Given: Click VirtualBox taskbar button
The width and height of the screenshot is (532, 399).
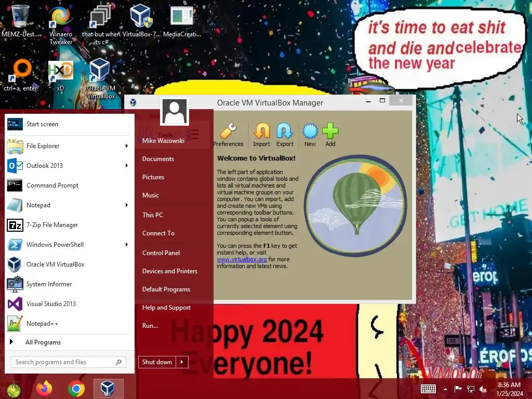Looking at the screenshot, I should pos(108,389).
